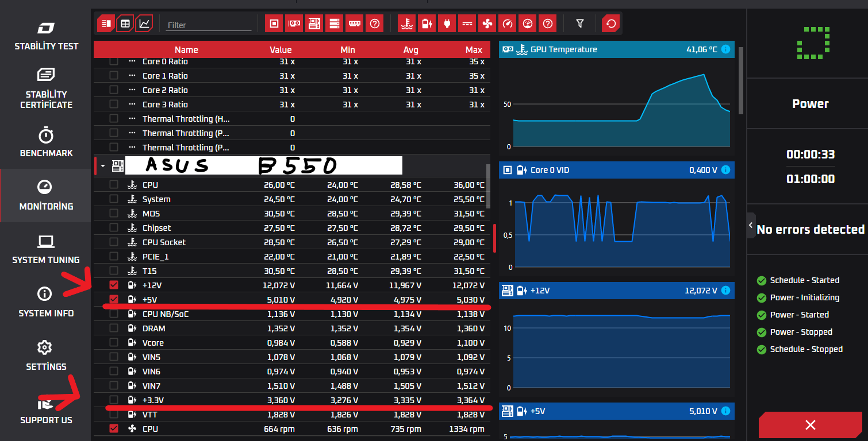Click the "No errors detected" status
This screenshot has width=868, height=441.
pyautogui.click(x=811, y=229)
